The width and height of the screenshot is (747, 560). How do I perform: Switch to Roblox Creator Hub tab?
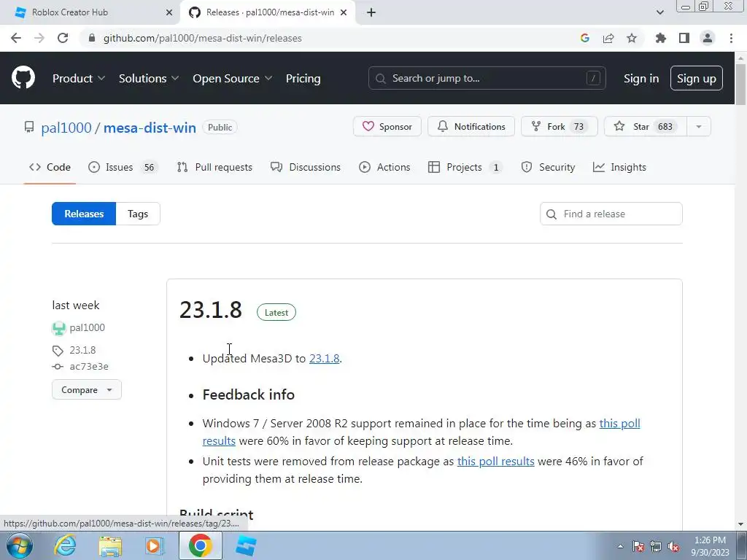(x=90, y=12)
